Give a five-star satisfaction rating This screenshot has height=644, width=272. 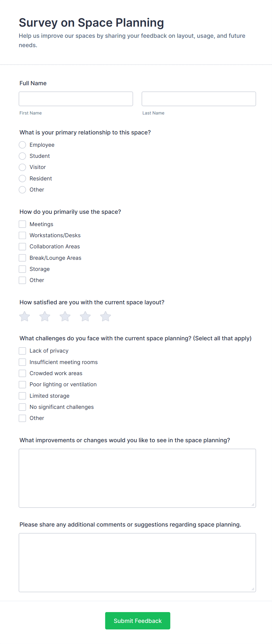tap(105, 316)
